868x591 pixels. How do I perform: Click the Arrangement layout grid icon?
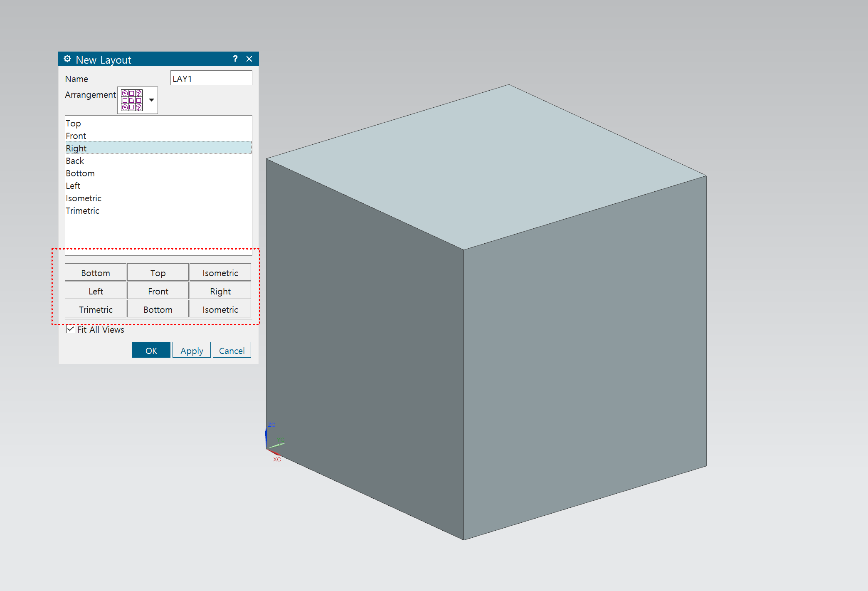132,100
